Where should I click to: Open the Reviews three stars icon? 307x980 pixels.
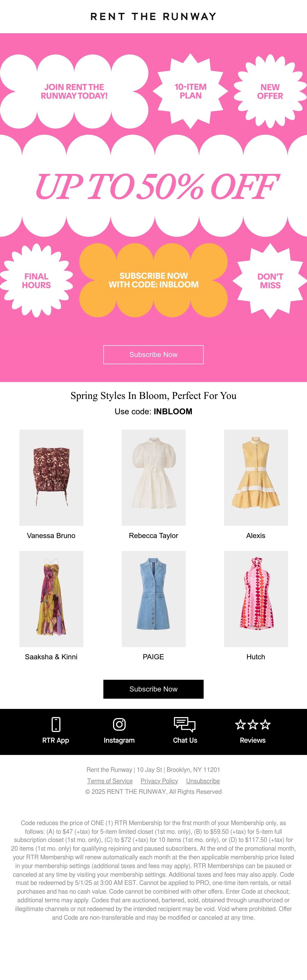pyautogui.click(x=253, y=724)
